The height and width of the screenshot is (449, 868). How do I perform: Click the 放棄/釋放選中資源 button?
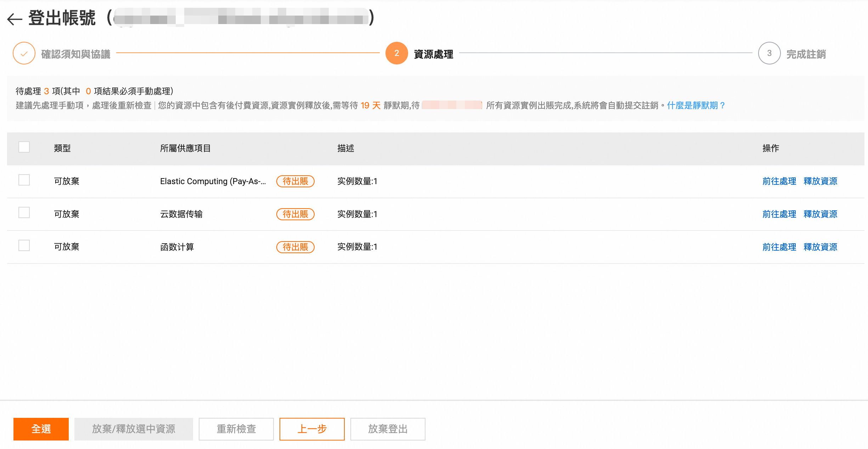134,429
